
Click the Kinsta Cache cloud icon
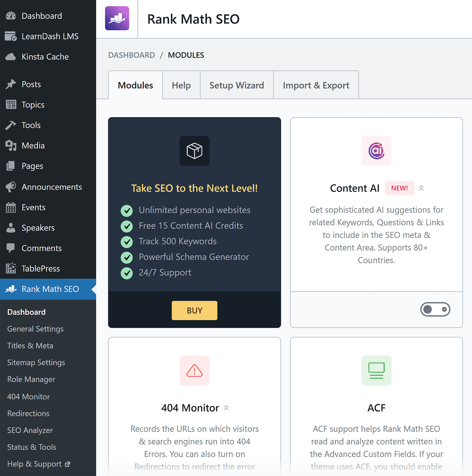point(11,56)
